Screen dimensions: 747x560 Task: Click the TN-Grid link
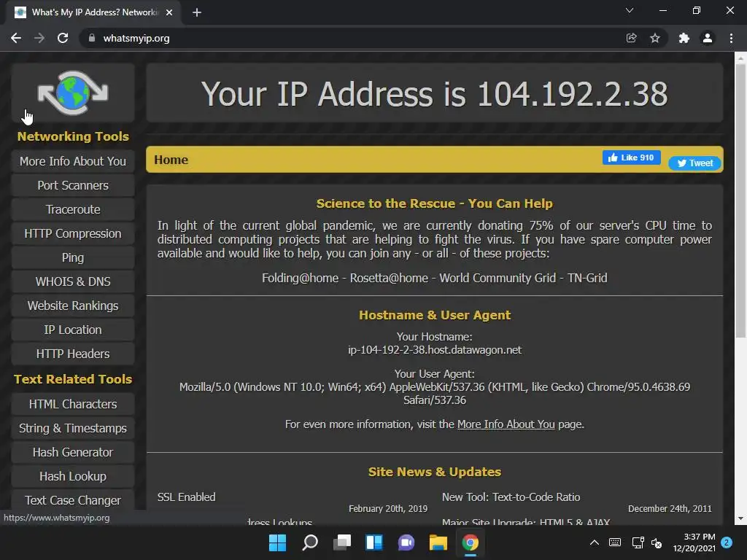coord(587,278)
